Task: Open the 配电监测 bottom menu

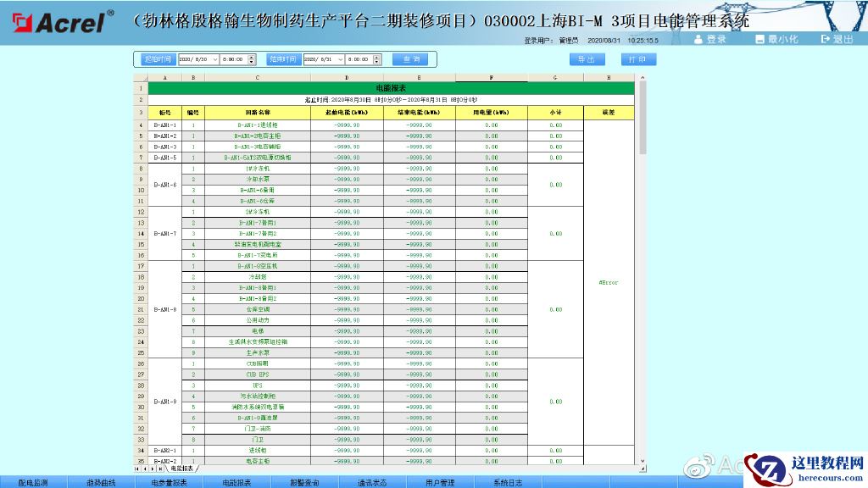Action: tap(33, 482)
